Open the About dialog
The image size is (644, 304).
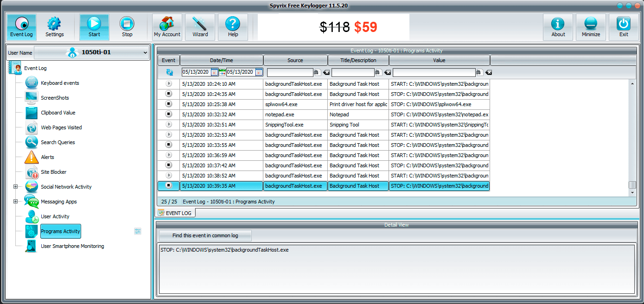coord(558,27)
